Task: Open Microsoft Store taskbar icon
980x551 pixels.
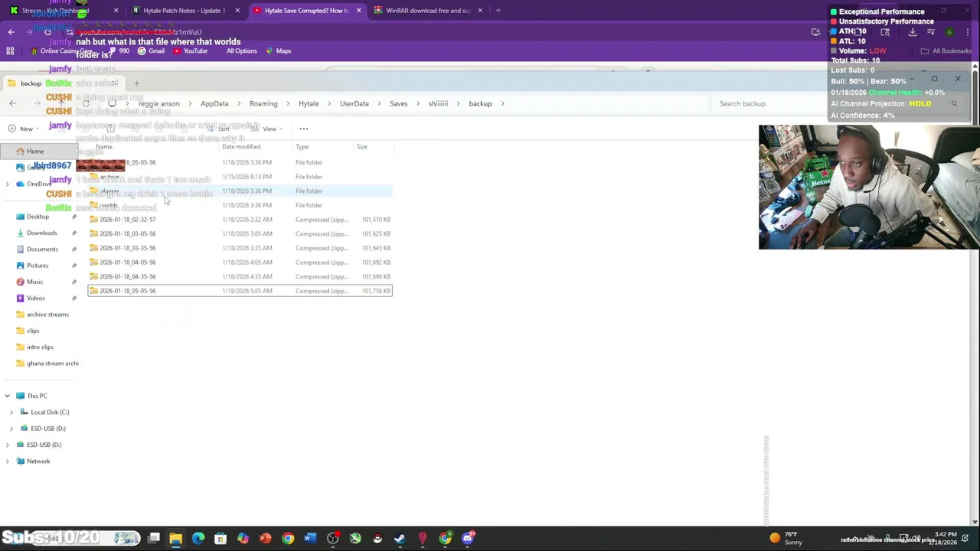Action: 220,539
